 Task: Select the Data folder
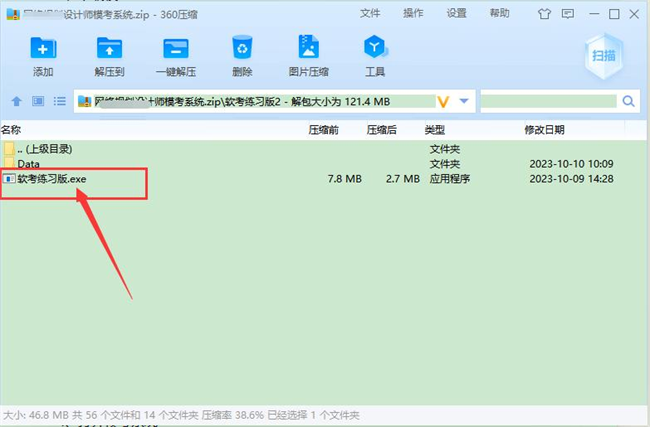[x=28, y=163]
